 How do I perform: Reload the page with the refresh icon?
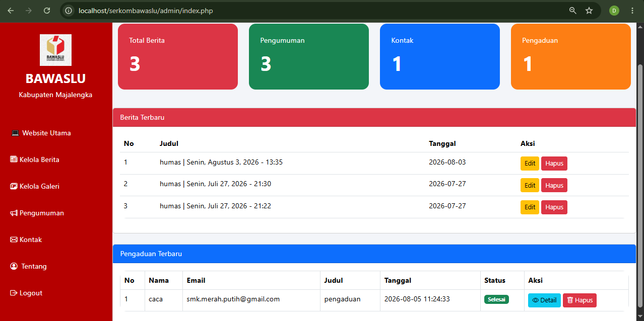47,11
